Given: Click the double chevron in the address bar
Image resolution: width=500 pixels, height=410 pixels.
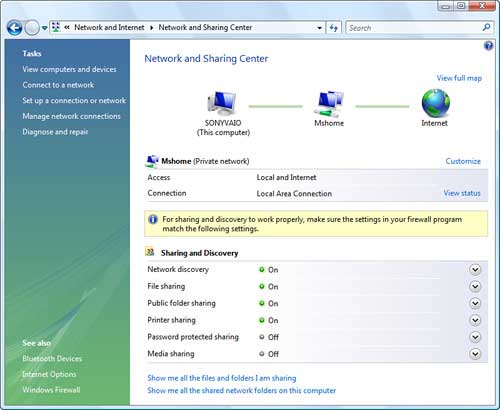Looking at the screenshot, I should click(67, 28).
